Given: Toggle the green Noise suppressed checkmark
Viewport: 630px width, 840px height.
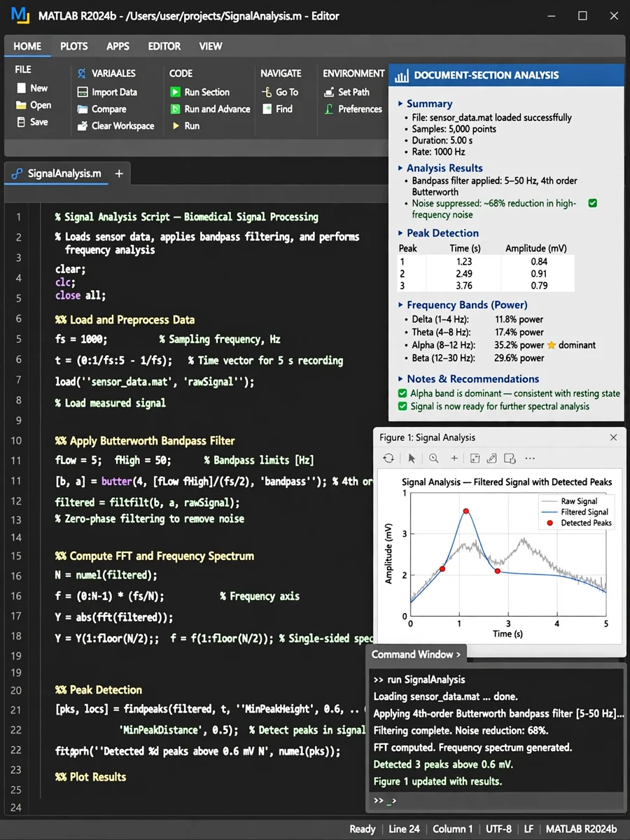Looking at the screenshot, I should tap(593, 203).
